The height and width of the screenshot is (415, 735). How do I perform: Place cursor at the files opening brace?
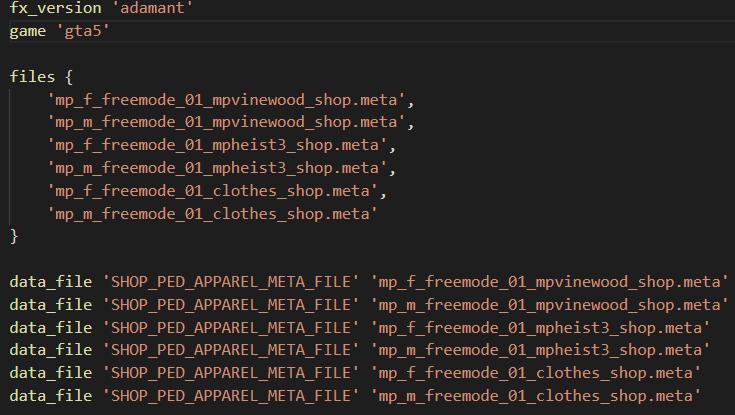coord(69,77)
